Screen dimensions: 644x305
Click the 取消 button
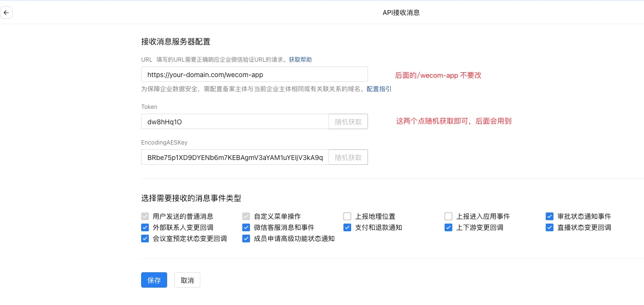pos(187,280)
